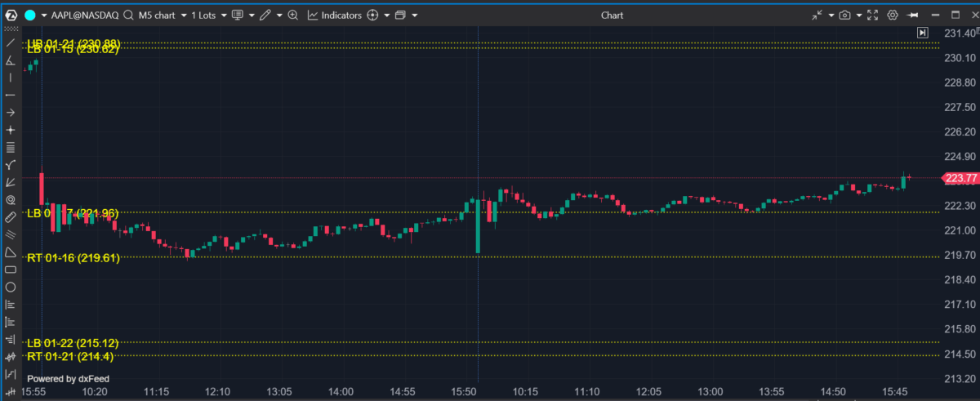Click the crosshair target icon
Viewport: 980px width, 401px height.
pos(373,15)
